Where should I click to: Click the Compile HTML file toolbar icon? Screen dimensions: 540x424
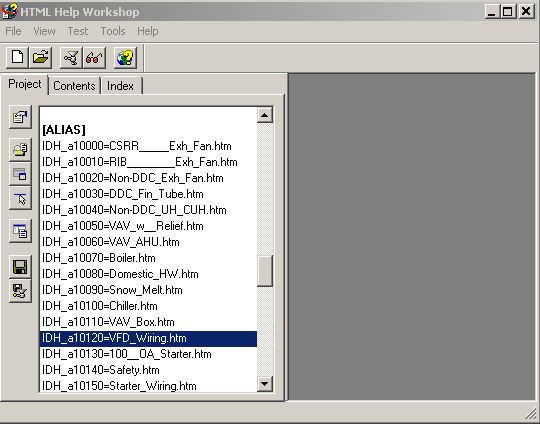pyautogui.click(x=71, y=58)
